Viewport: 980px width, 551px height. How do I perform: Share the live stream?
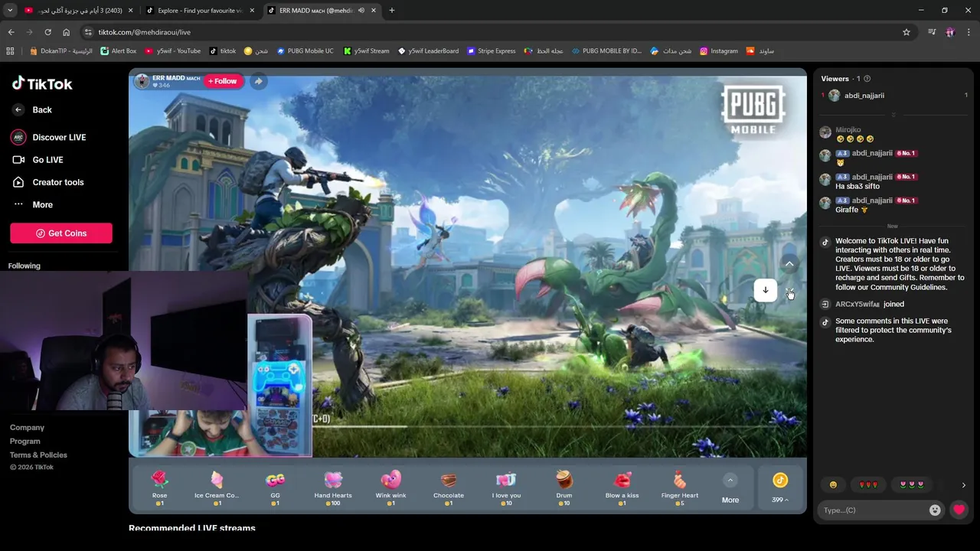pos(258,81)
